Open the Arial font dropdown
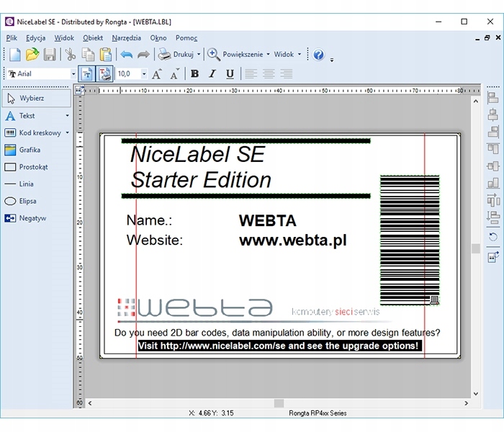 (x=73, y=74)
